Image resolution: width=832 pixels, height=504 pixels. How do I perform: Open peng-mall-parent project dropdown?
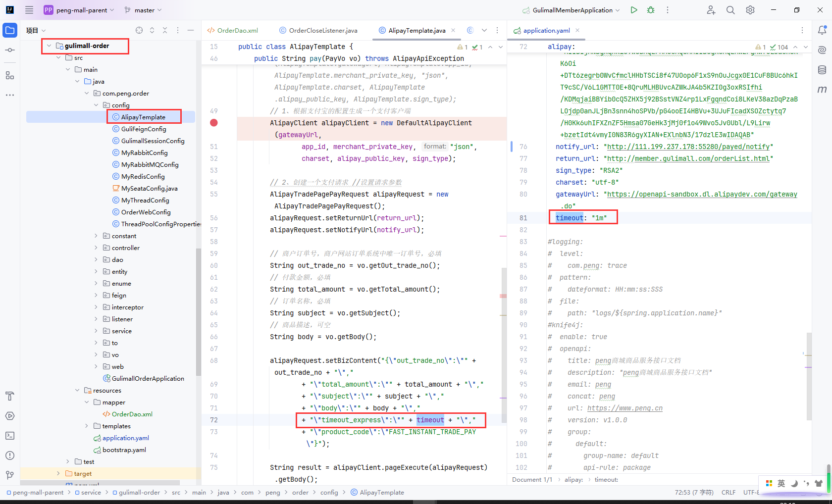pyautogui.click(x=79, y=10)
